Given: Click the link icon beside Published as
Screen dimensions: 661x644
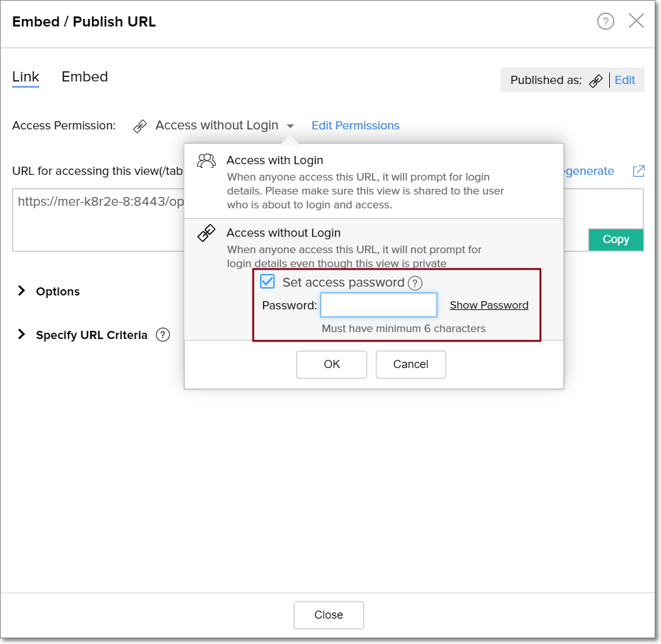Looking at the screenshot, I should coord(595,81).
